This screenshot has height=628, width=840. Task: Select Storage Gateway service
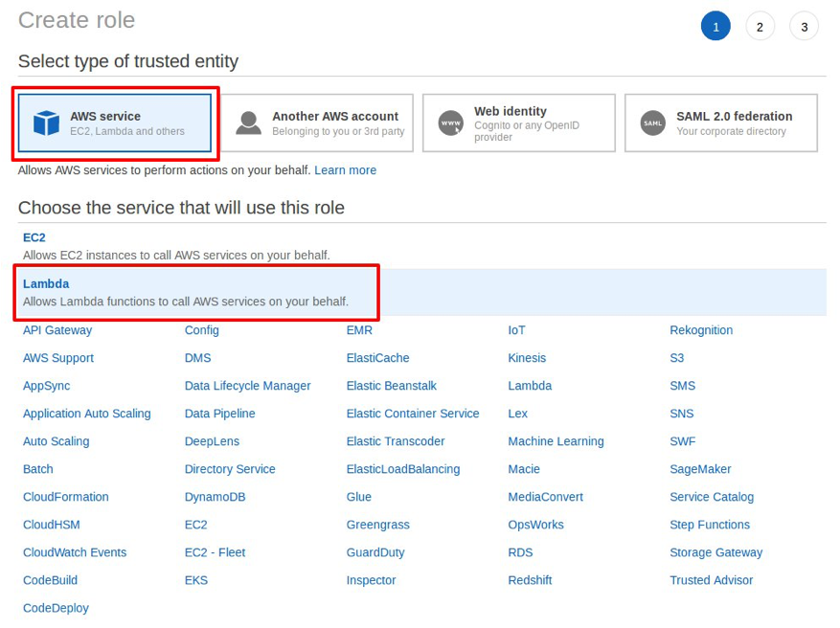pos(715,552)
